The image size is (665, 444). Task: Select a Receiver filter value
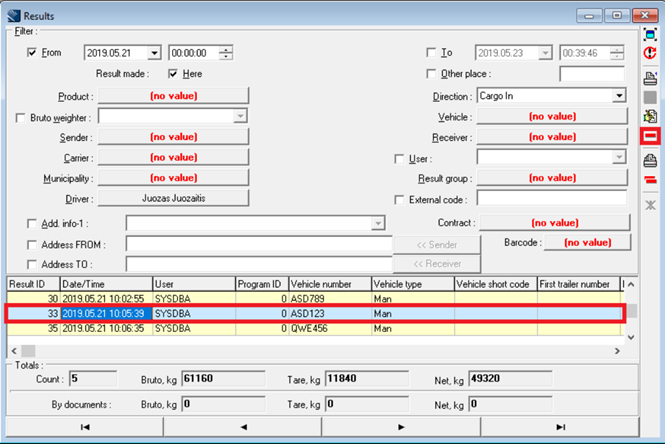552,137
